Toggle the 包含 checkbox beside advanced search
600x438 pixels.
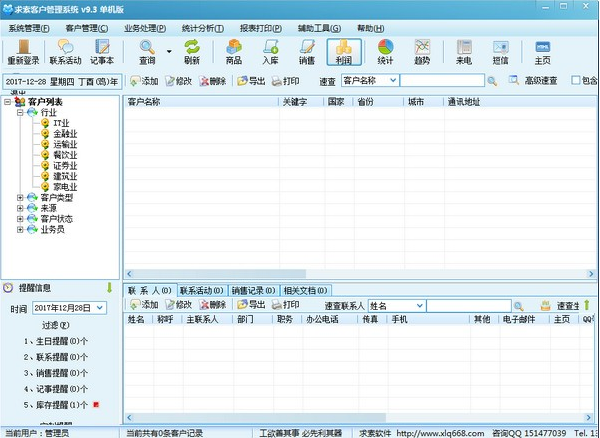tap(574, 80)
